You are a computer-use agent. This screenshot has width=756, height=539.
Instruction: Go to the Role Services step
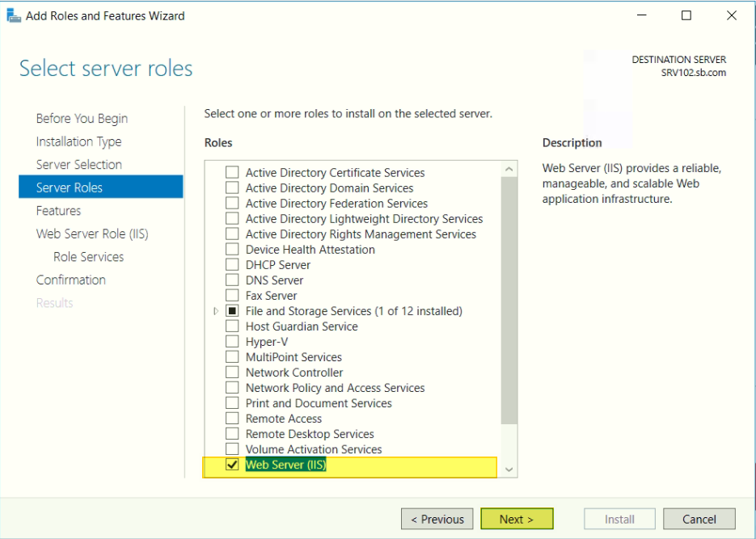pyautogui.click(x=89, y=257)
